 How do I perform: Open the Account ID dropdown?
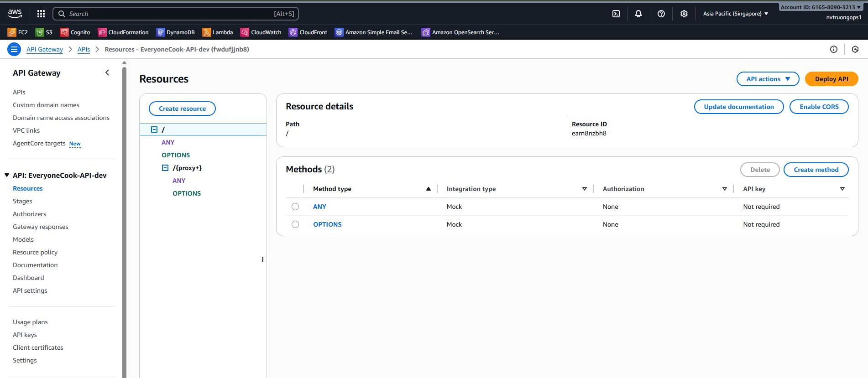[821, 7]
